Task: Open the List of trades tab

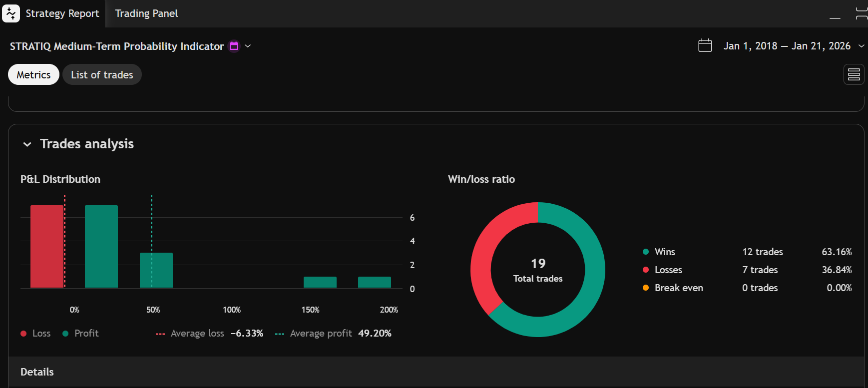Action: point(102,75)
